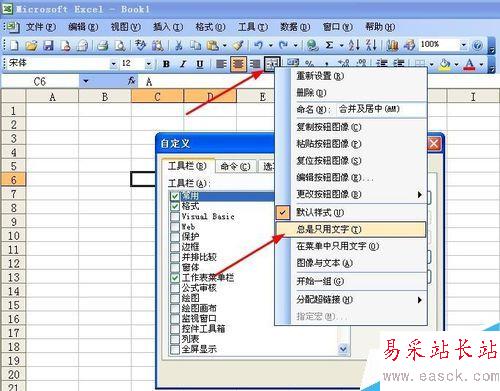The height and width of the screenshot is (391, 500).
Task: Open the 数据(D) menu
Action: [295, 27]
